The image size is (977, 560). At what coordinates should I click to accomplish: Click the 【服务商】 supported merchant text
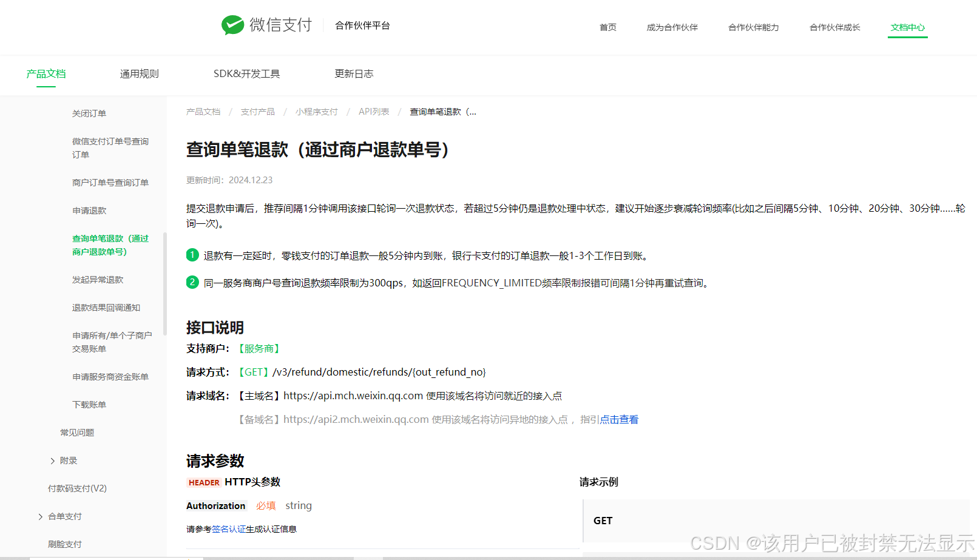tap(259, 349)
